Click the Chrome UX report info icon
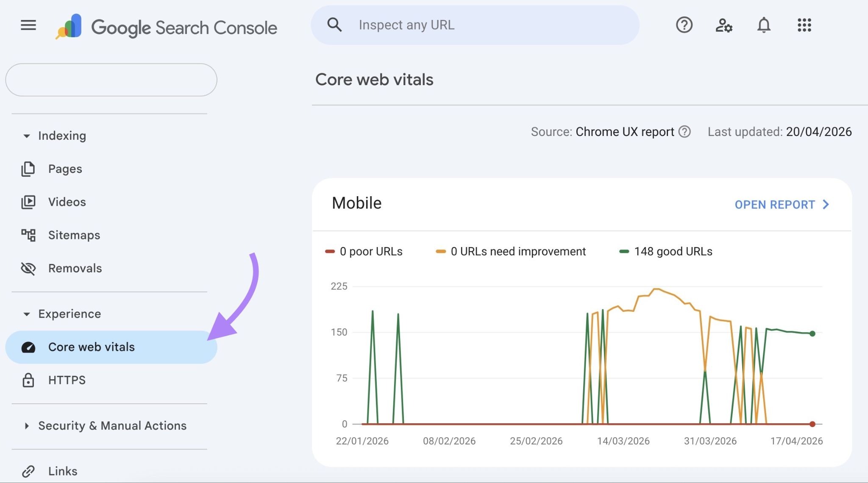Viewport: 868px width, 483px height. [685, 132]
